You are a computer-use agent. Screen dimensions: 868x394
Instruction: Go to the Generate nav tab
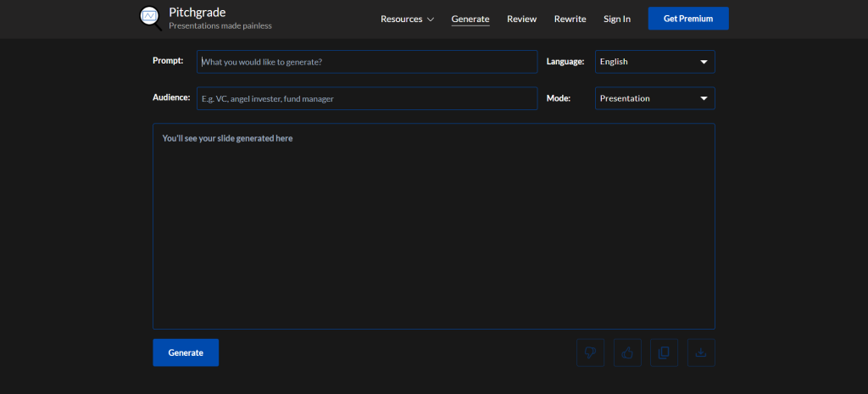coord(470,19)
